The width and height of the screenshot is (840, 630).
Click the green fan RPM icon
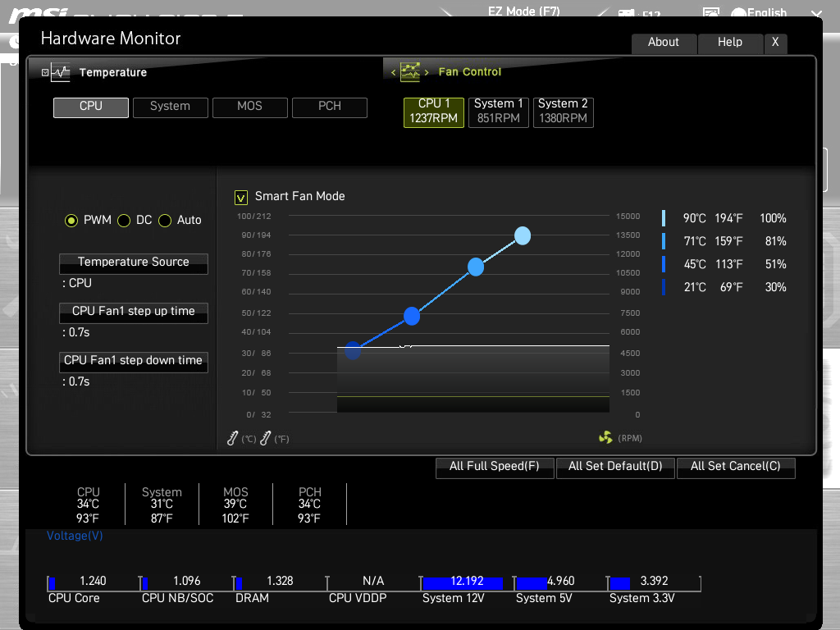click(x=605, y=438)
